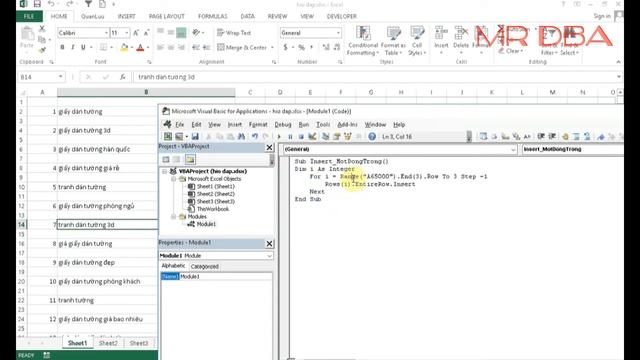The width and height of the screenshot is (640, 360).
Task: Open the font size 11 dropdown
Action: (x=127, y=33)
